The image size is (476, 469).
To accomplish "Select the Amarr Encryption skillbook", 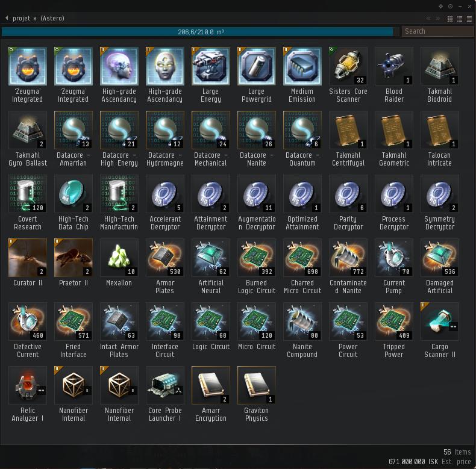I will coord(211,385).
